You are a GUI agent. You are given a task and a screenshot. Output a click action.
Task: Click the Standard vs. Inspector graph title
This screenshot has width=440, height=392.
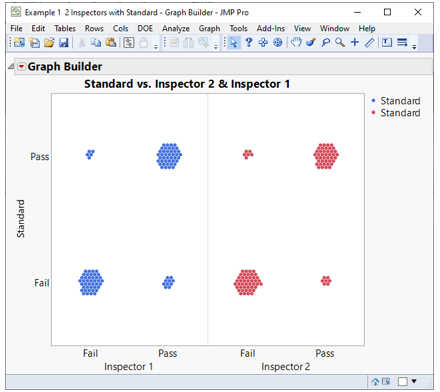pos(187,84)
